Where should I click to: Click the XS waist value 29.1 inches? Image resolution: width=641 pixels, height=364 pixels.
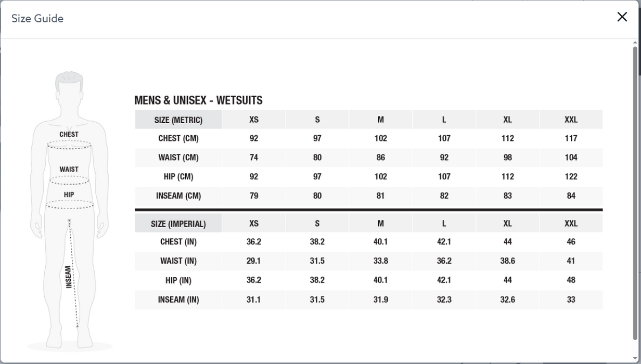coord(253,261)
